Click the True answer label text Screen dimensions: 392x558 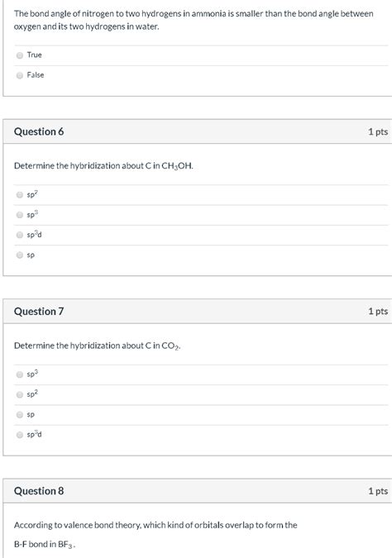34,55
